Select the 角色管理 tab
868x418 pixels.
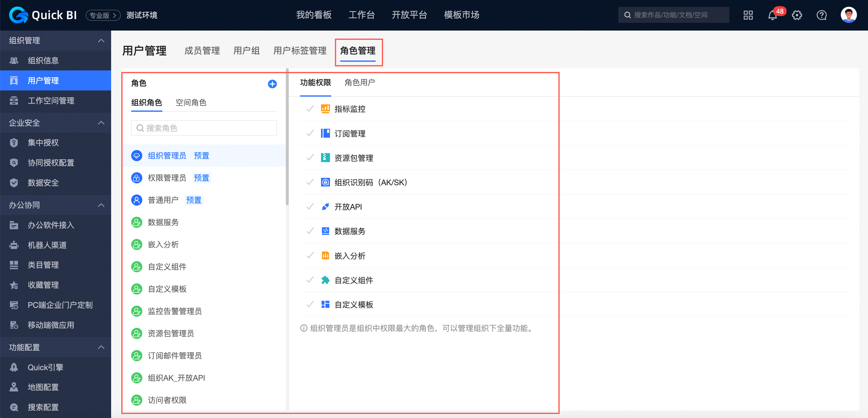tap(358, 51)
